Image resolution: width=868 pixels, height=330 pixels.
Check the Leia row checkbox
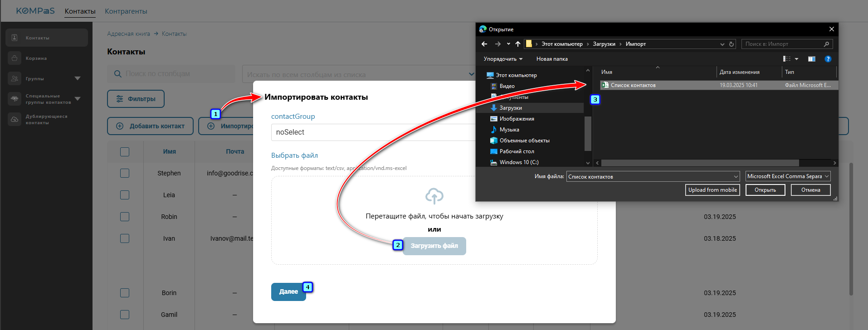125,195
